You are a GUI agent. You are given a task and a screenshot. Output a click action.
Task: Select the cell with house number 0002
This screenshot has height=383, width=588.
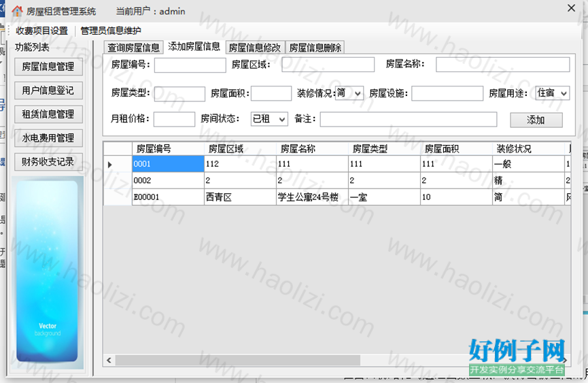tap(168, 180)
